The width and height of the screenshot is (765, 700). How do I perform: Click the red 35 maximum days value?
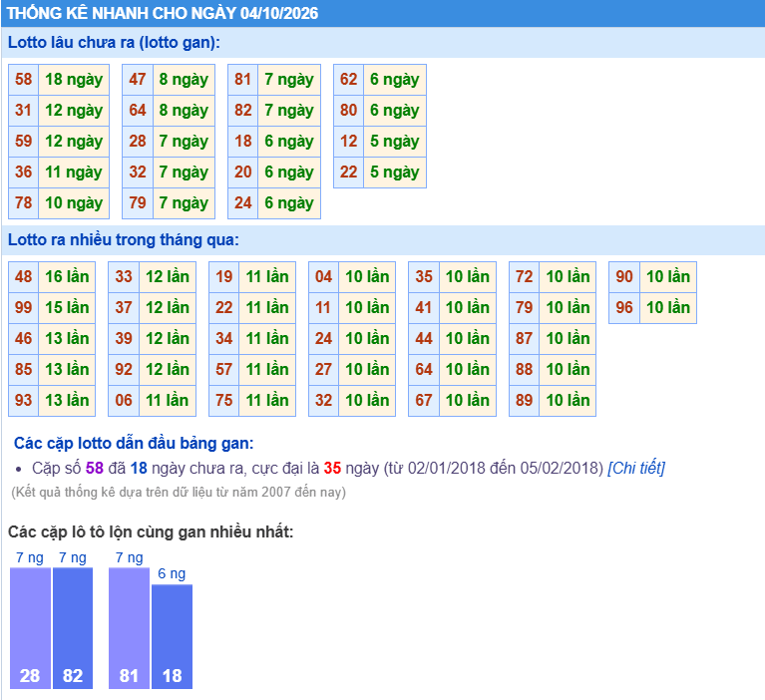click(332, 468)
